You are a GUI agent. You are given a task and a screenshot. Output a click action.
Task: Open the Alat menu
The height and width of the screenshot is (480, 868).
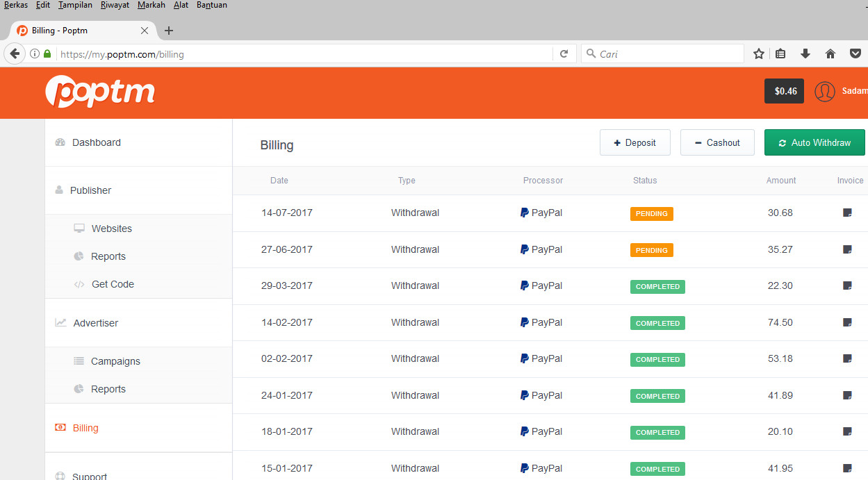(181, 5)
